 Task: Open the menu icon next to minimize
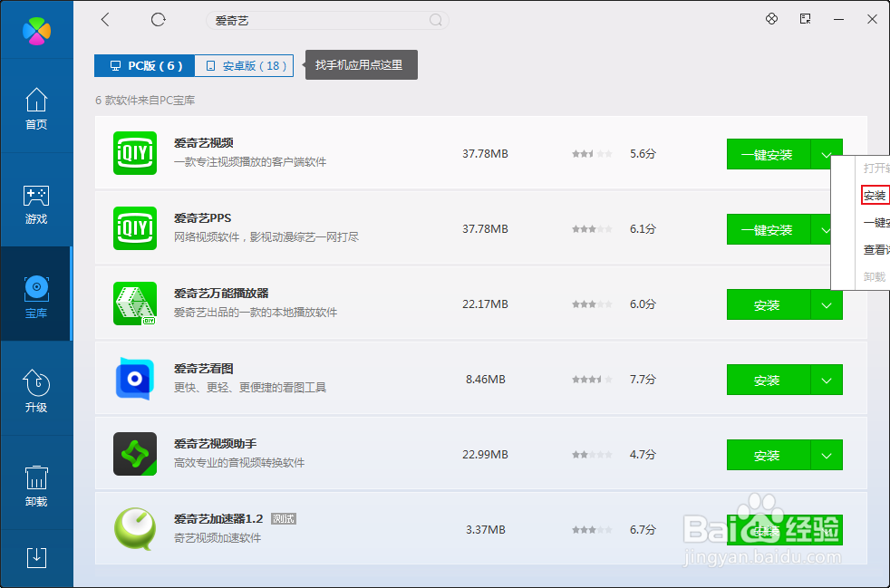[806, 19]
